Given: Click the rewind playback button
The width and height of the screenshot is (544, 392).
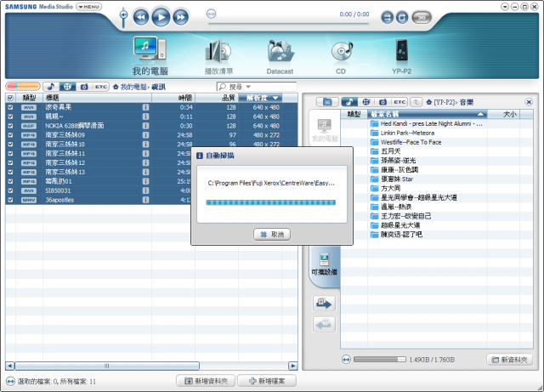Looking at the screenshot, I should pos(141,17).
